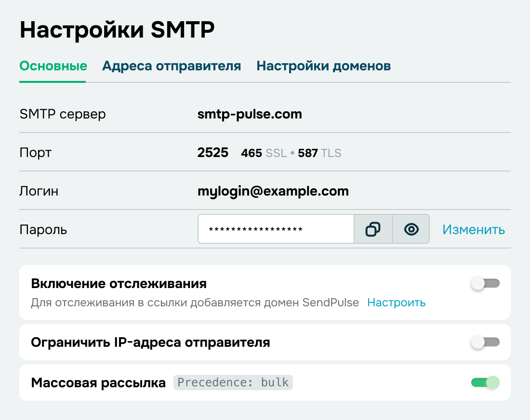Copy the SMTP password with copy icon
Viewport: 530px width, 420px height.
point(373,229)
